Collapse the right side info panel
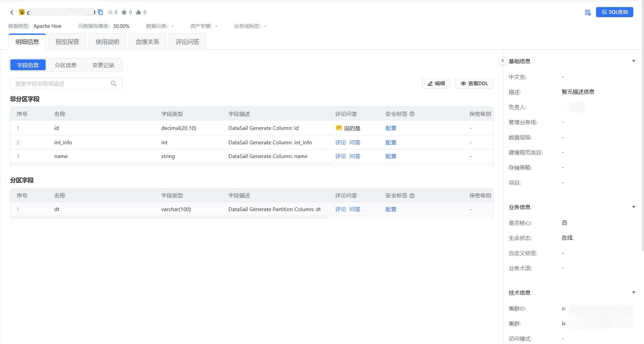This screenshot has height=344, width=644. click(502, 61)
